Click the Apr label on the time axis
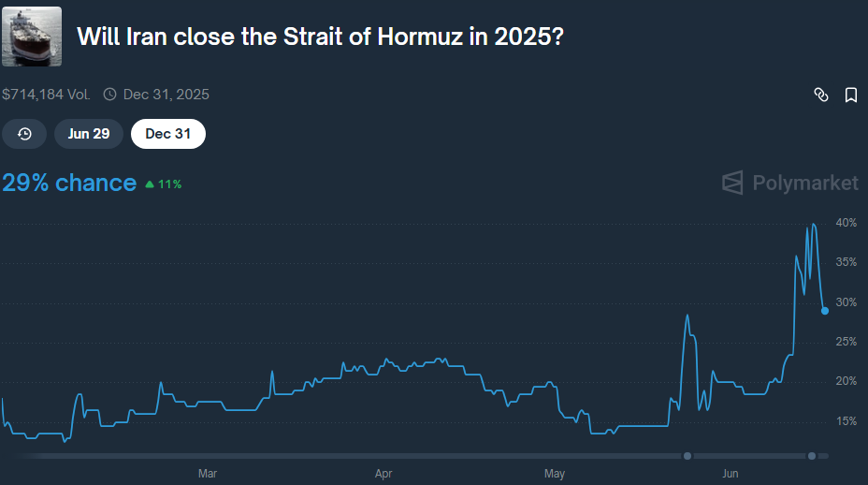Viewport: 868px width, 485px height. coord(383,474)
